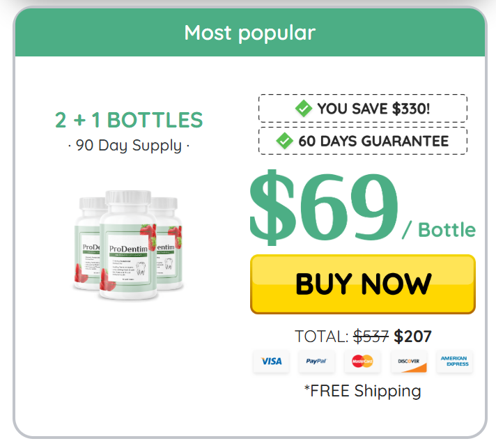Screen dimensions: 496x448
Task: Click the TOTAL: label
Action: [321, 337]
